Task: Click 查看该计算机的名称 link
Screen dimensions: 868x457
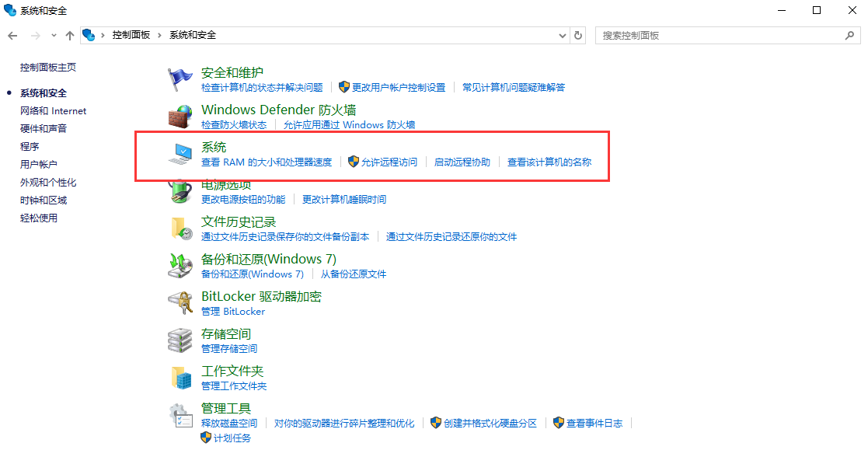Action: coord(549,162)
